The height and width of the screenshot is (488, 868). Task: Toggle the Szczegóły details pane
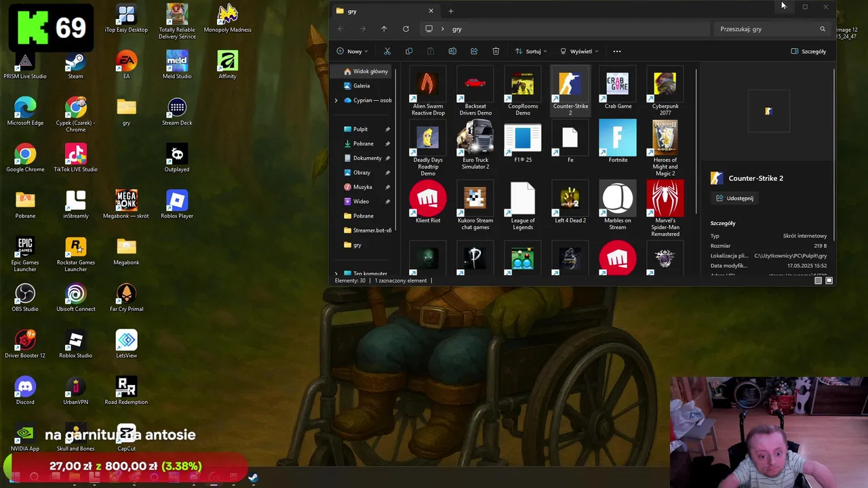point(808,52)
